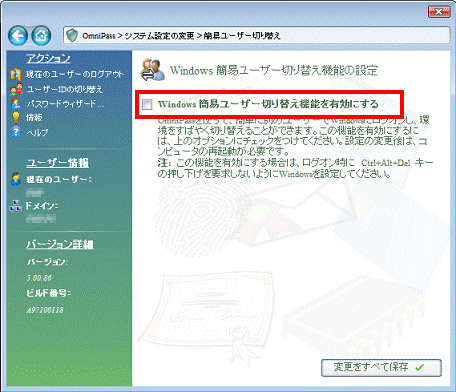Click the user switching icon beside the page title
Viewport: 456px width, 392px height.
pos(153,70)
